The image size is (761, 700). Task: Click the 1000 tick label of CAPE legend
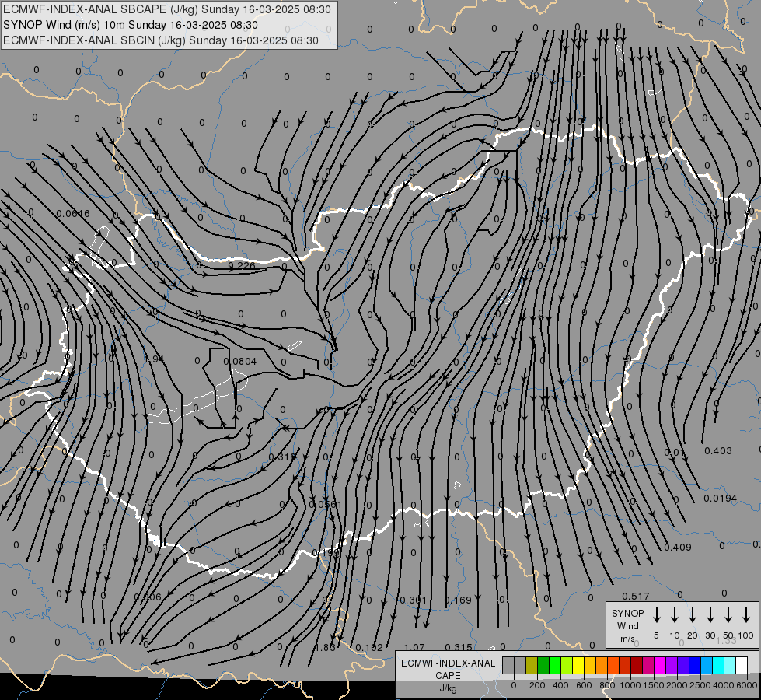[630, 685]
